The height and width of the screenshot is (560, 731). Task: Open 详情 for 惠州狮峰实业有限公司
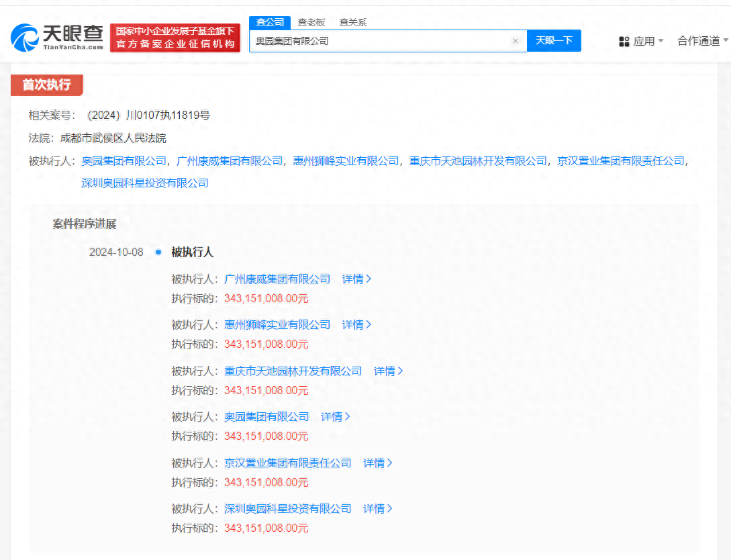tap(356, 324)
